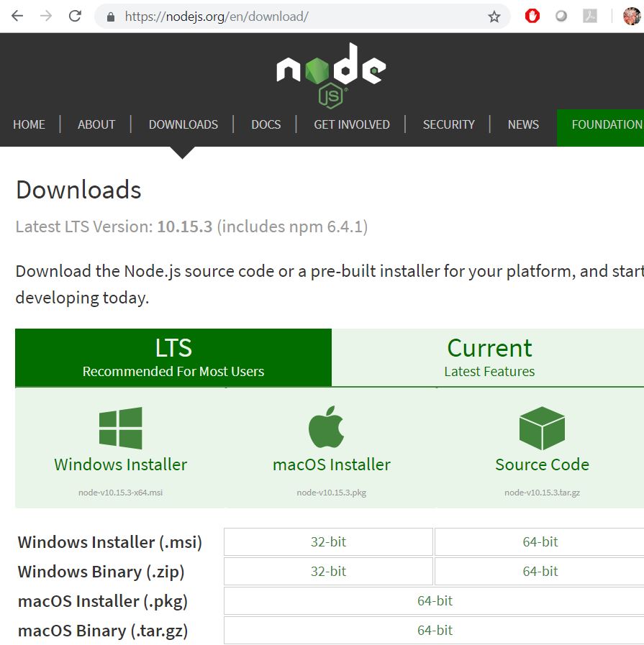
Task: Click the Apple logo icon
Action: click(x=327, y=427)
